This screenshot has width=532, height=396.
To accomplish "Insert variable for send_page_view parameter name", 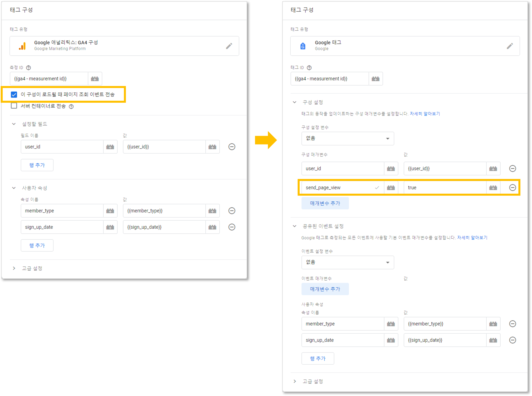I will coord(391,188).
